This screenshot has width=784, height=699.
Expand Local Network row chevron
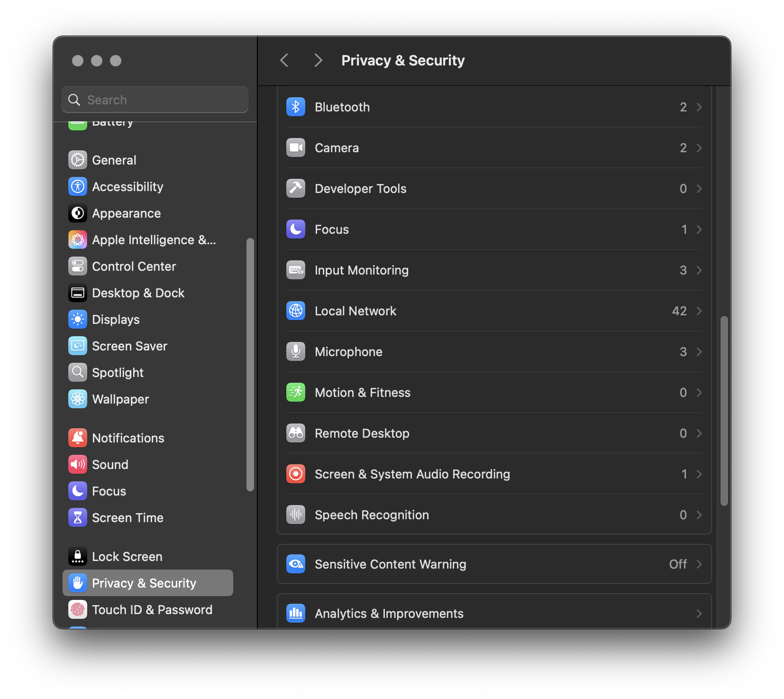coord(699,311)
